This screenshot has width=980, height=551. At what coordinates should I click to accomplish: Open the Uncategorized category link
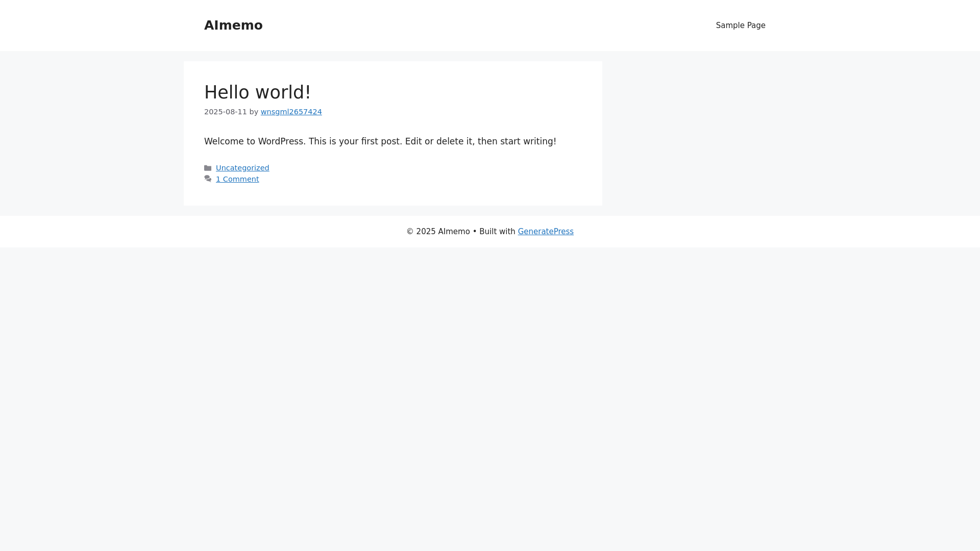pyautogui.click(x=242, y=168)
